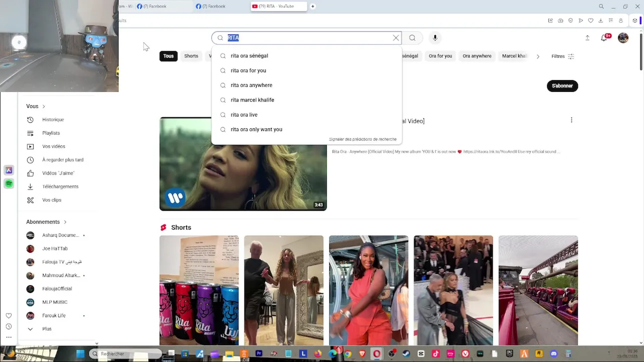Click the browser send/flow arrow icon
This screenshot has width=644, height=362.
(581, 21)
